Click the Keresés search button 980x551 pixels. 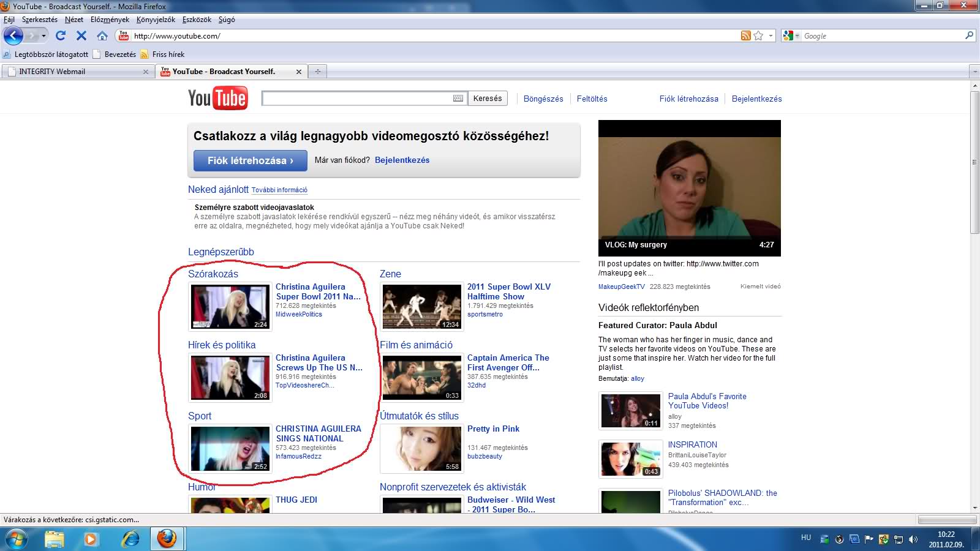coord(488,99)
